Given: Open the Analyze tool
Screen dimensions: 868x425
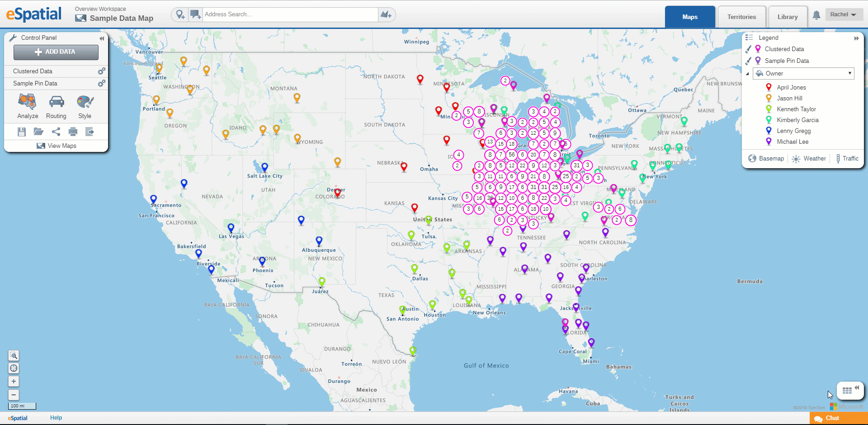Looking at the screenshot, I should [x=28, y=106].
